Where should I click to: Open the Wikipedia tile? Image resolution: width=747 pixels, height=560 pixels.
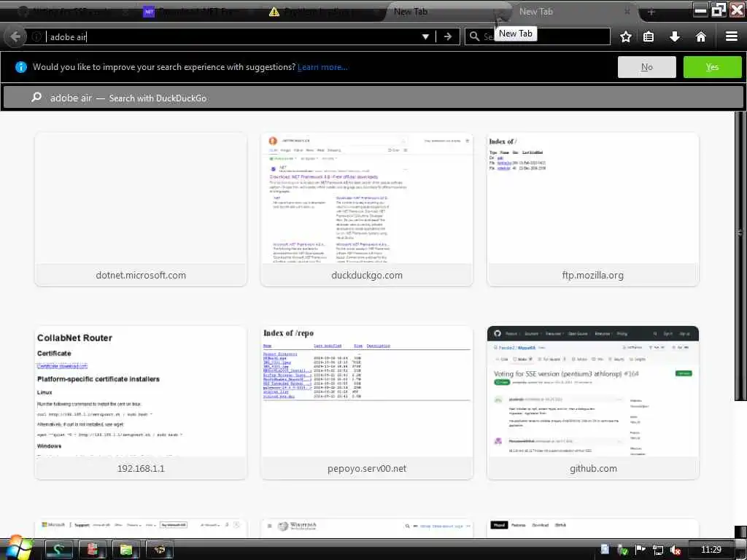[x=367, y=528]
